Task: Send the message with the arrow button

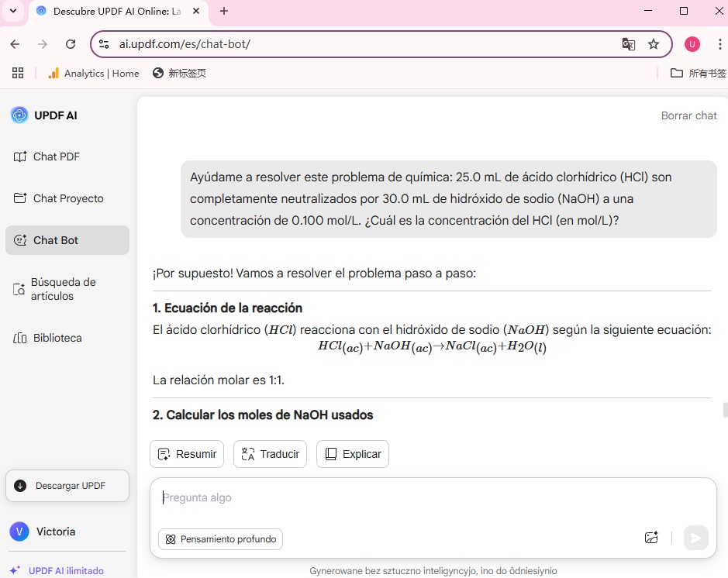Action: pos(695,538)
